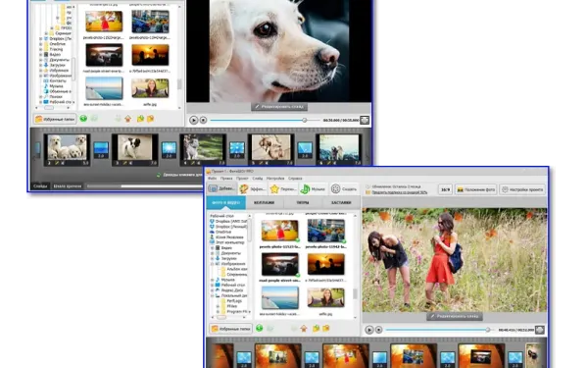
Task: Expand the Видео folder in front window tree
Action: coord(213,248)
